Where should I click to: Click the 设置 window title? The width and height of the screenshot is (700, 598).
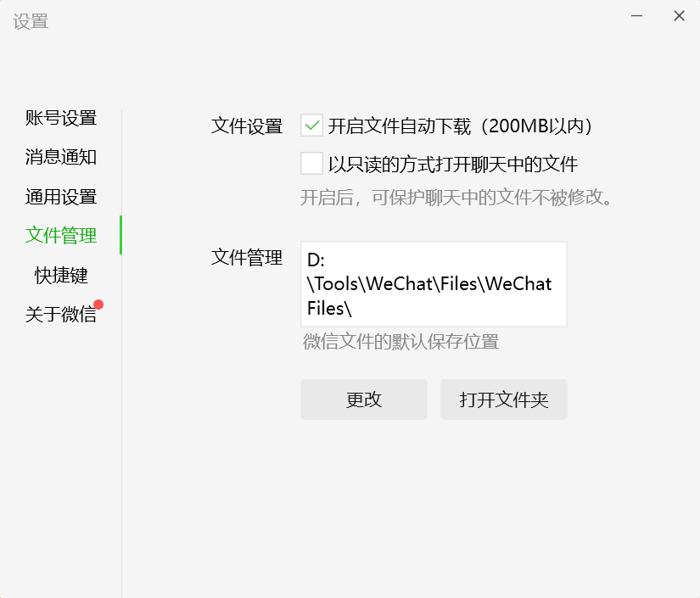pos(31,21)
